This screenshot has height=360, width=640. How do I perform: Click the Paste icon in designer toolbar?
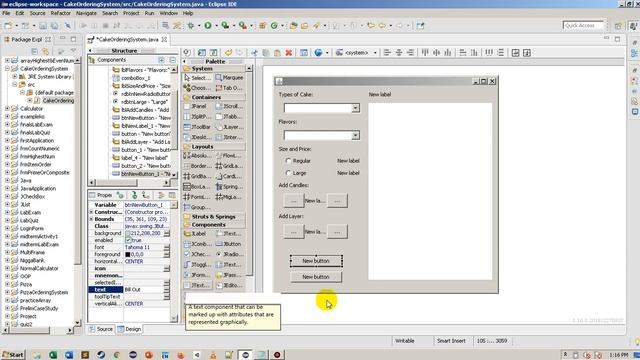(x=277, y=53)
